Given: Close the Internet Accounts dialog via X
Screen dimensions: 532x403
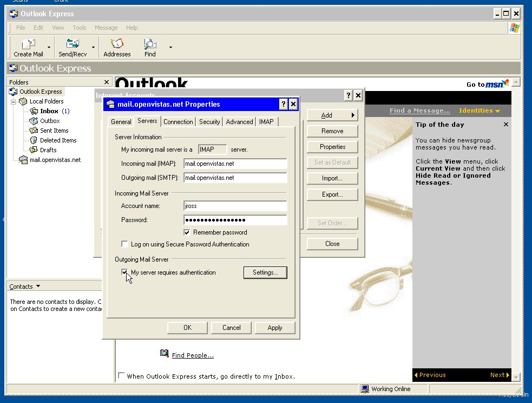Looking at the screenshot, I should click(358, 95).
